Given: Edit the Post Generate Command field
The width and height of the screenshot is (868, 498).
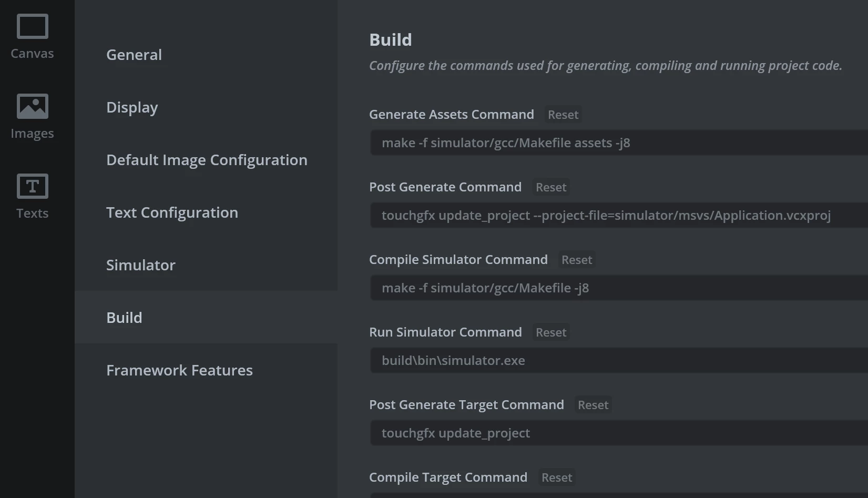Looking at the screenshot, I should [x=619, y=215].
